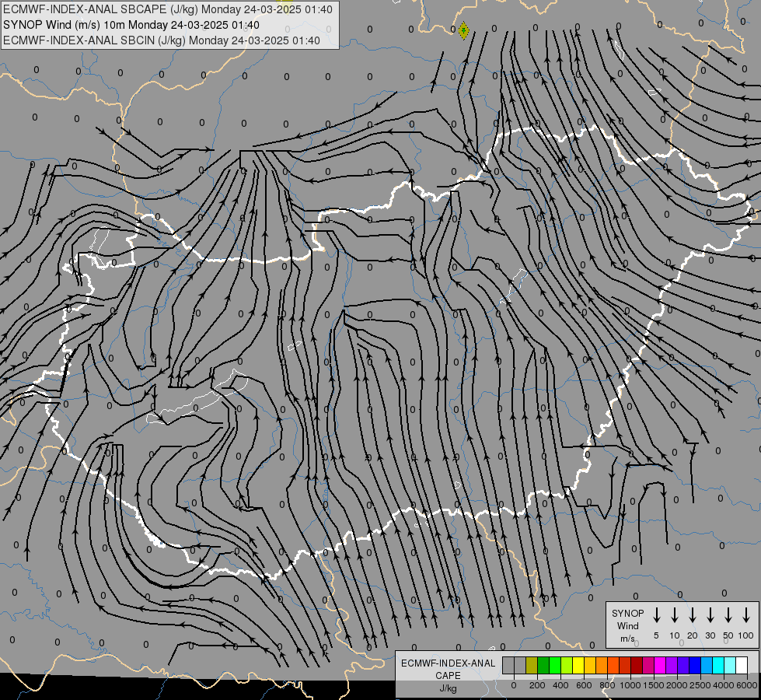This screenshot has width=761, height=700.
Task: Select the dark green CAPE swatch
Action: (x=543, y=665)
